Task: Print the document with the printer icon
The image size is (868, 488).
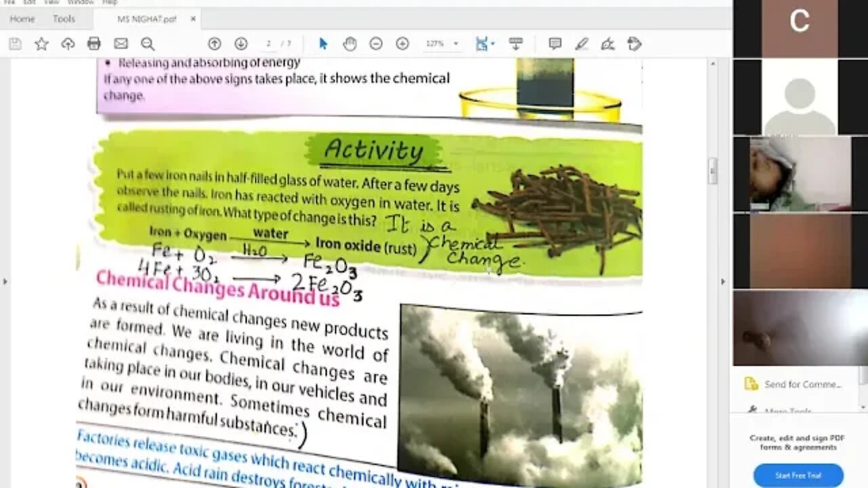Action: coord(94,44)
